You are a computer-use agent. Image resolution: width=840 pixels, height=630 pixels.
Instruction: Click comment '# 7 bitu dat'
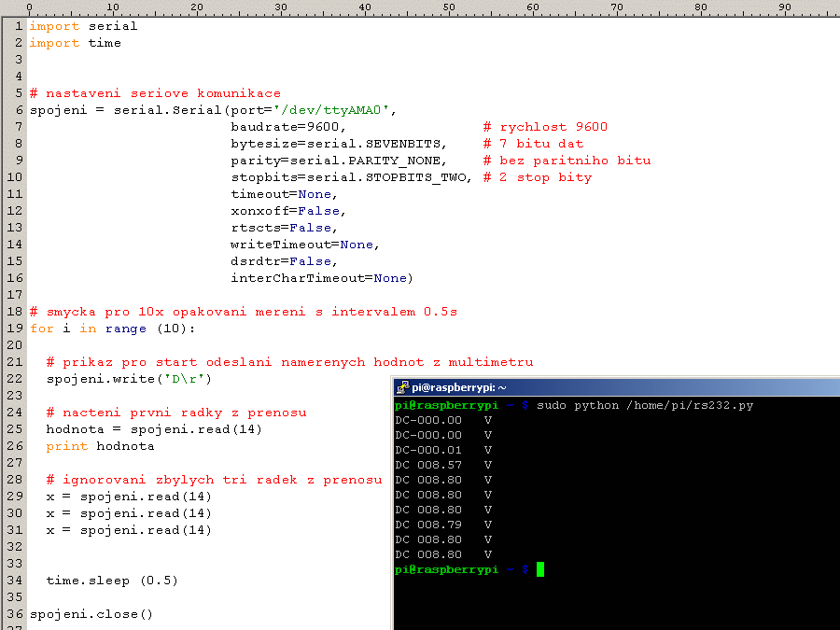coord(533,144)
